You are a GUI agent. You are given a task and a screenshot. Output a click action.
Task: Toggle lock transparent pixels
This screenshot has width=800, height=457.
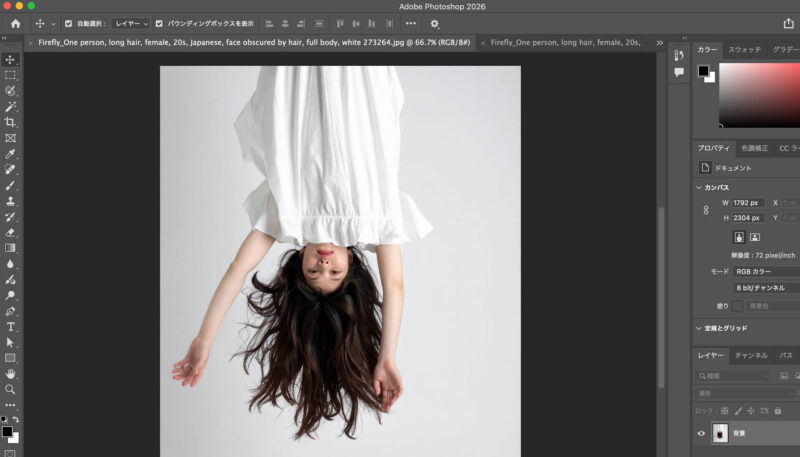pyautogui.click(x=724, y=411)
